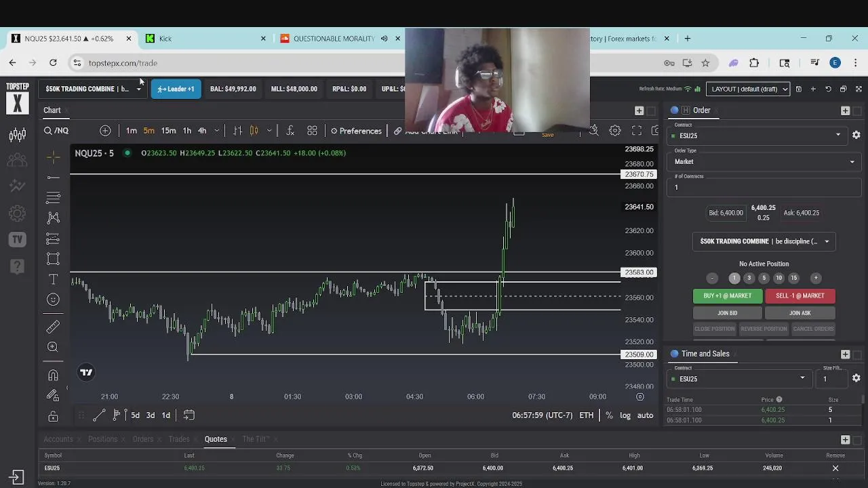Open order ticket account selector dropdown
The image size is (868, 488).
point(764,241)
